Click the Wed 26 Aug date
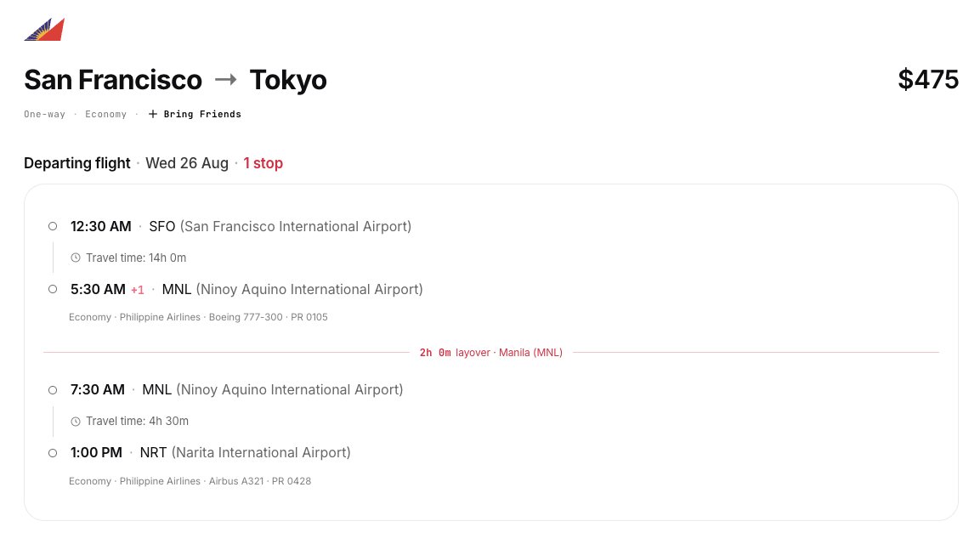 pyautogui.click(x=187, y=163)
